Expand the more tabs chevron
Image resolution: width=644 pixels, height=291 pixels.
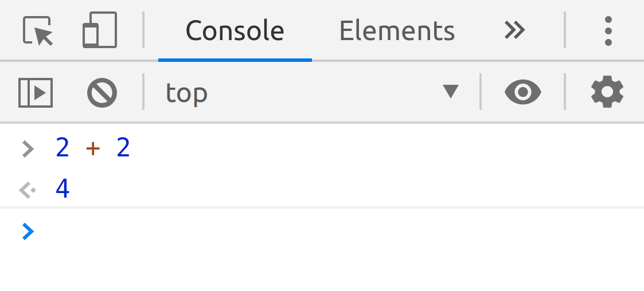(x=514, y=30)
